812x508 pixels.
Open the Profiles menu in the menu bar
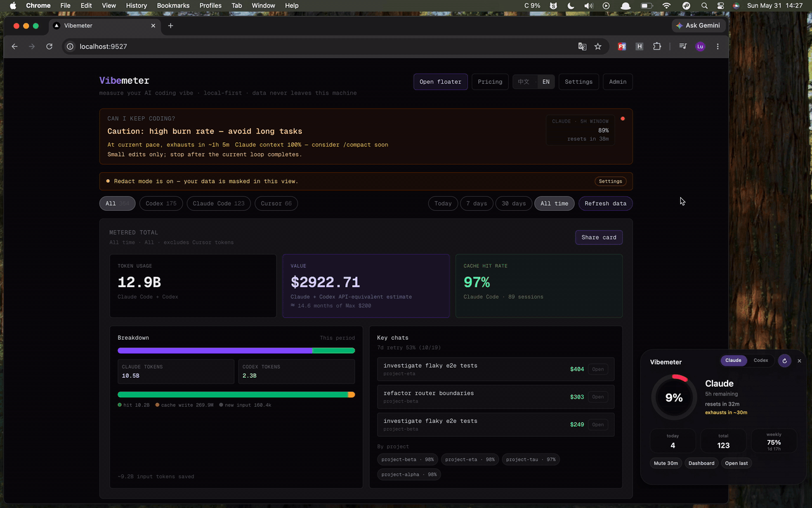tap(211, 6)
